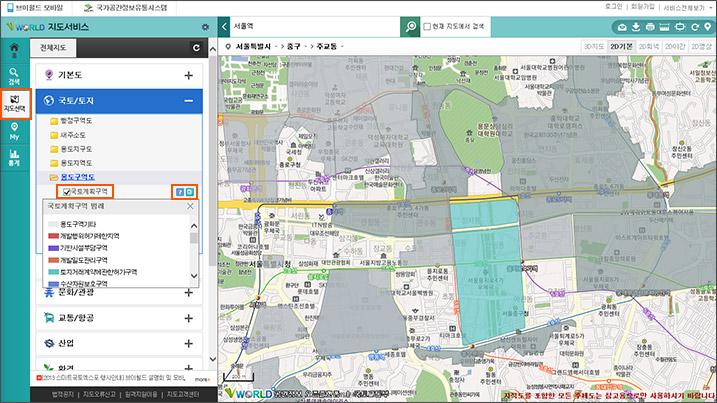Select the 지도선택 map selection sidebar icon
The height and width of the screenshot is (403, 717).
pos(15,104)
